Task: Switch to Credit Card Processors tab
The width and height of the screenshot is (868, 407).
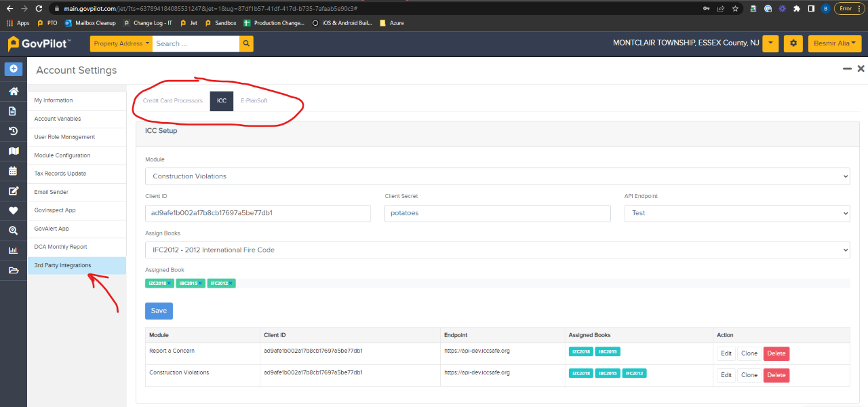Action: tap(172, 100)
